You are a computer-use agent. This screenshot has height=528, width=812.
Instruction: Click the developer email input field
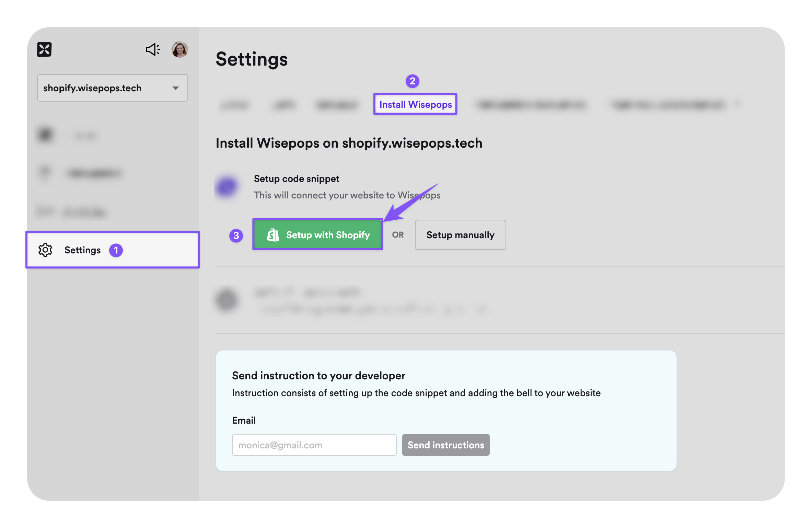click(314, 445)
